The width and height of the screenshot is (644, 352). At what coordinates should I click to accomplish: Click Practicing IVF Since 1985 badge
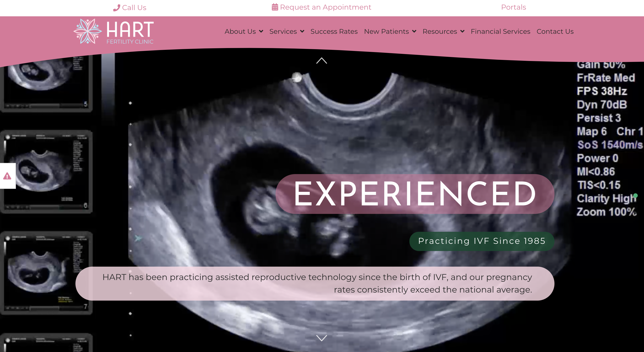click(481, 241)
